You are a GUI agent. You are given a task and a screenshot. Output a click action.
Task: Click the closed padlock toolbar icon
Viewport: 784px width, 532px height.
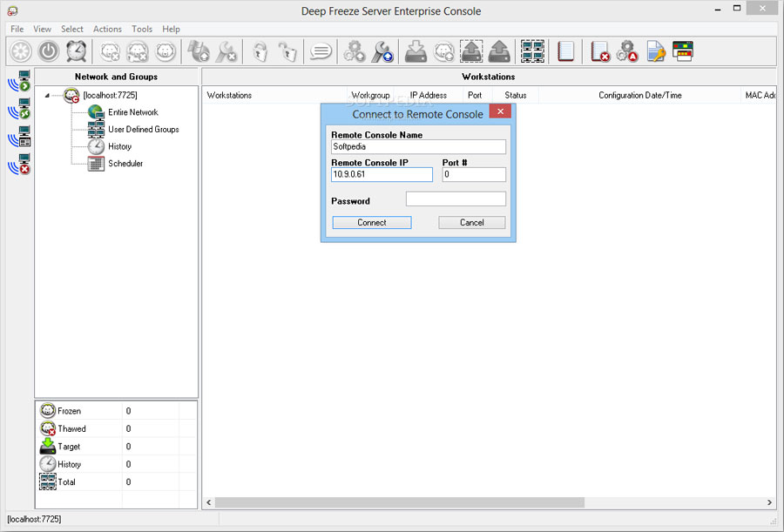(x=260, y=51)
